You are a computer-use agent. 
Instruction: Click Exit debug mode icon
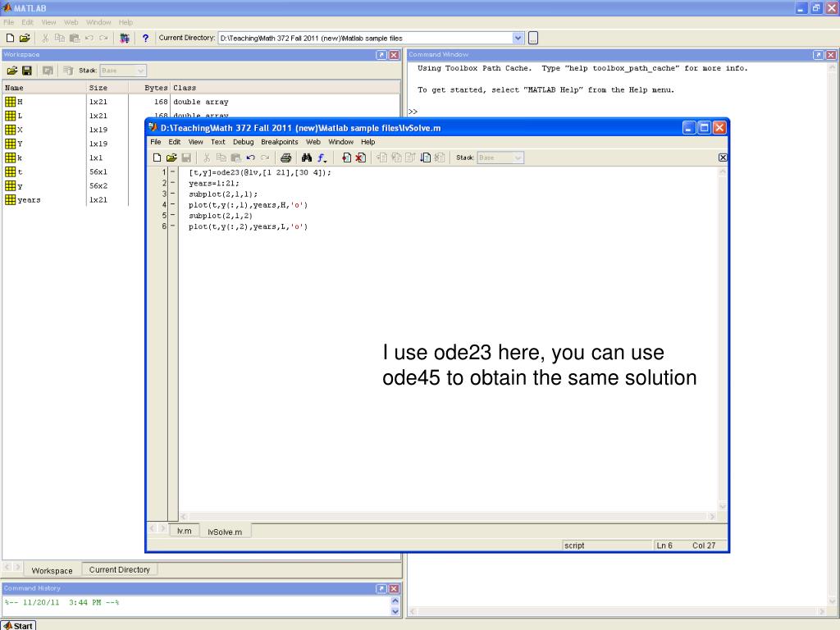440,157
